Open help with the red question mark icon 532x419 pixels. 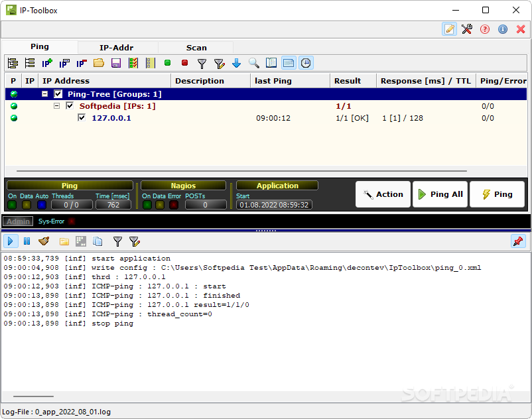pos(485,29)
